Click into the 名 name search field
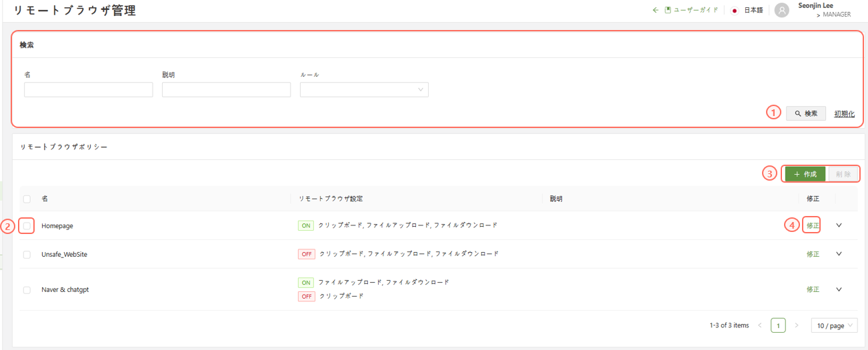The height and width of the screenshot is (350, 868). tap(88, 90)
